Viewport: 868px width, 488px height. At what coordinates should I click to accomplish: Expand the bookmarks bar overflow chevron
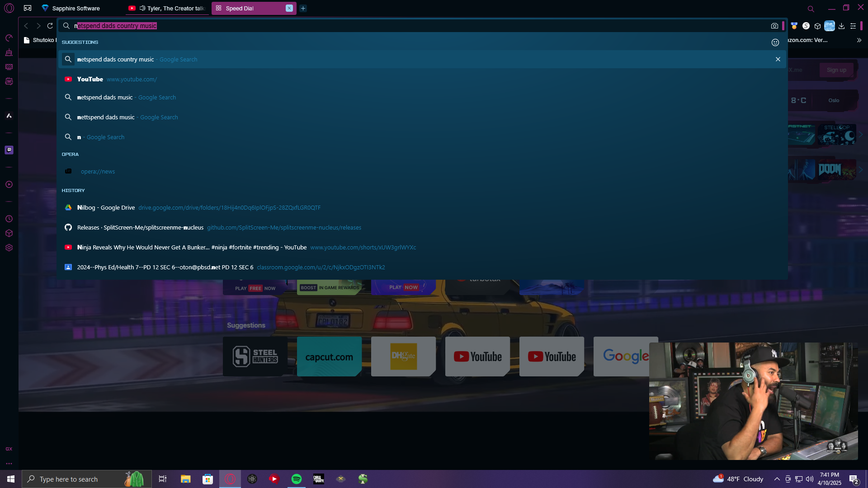859,40
